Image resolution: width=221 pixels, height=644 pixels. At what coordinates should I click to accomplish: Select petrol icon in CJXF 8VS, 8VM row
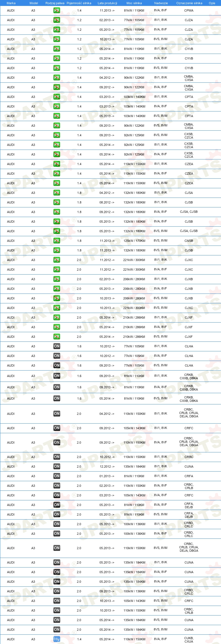click(x=57, y=337)
